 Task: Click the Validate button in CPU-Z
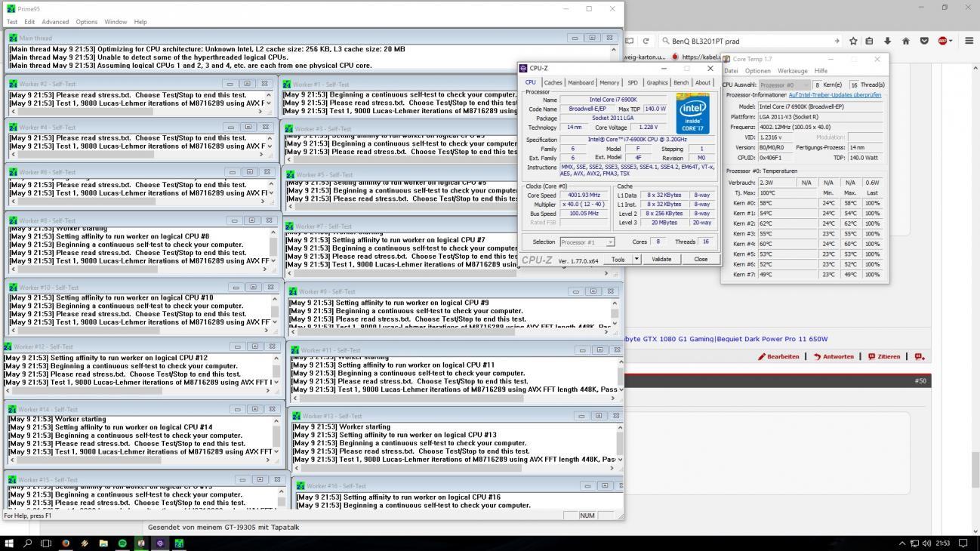coord(661,259)
